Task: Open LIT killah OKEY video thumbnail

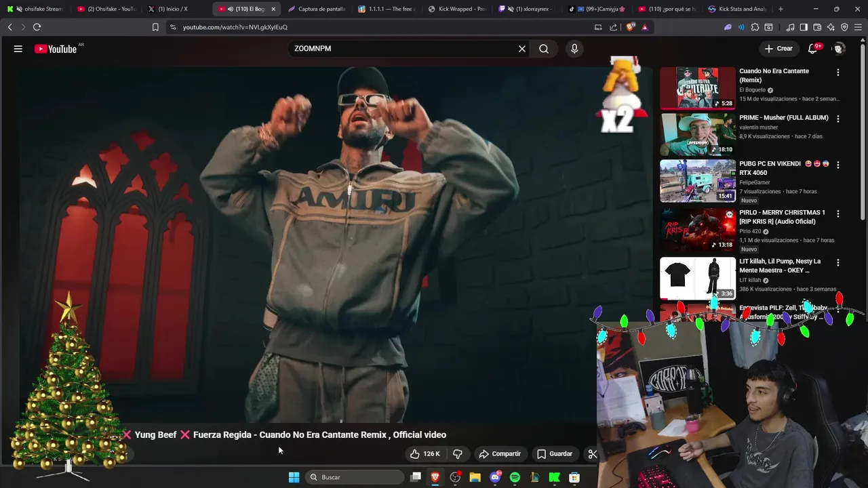Action: (698, 278)
